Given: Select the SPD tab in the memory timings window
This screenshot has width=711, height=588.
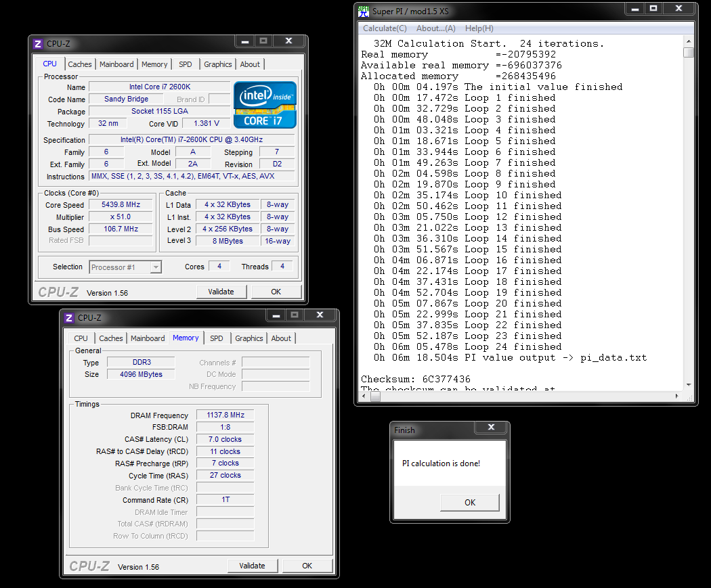Looking at the screenshot, I should tap(216, 338).
